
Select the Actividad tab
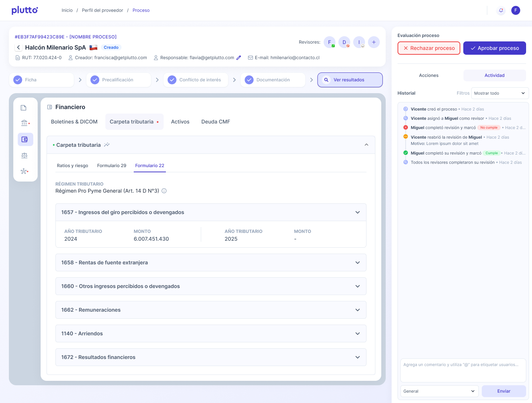495,75
